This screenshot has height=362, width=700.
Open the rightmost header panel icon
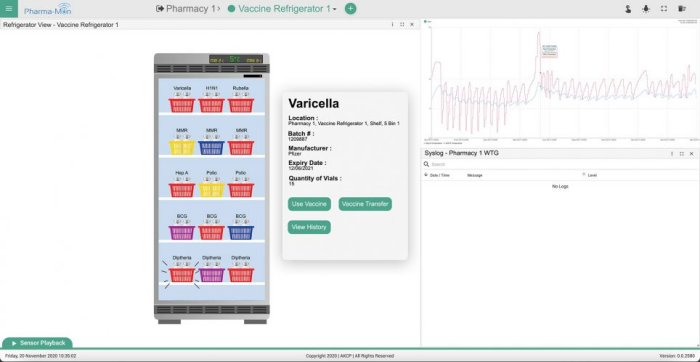pos(681,9)
